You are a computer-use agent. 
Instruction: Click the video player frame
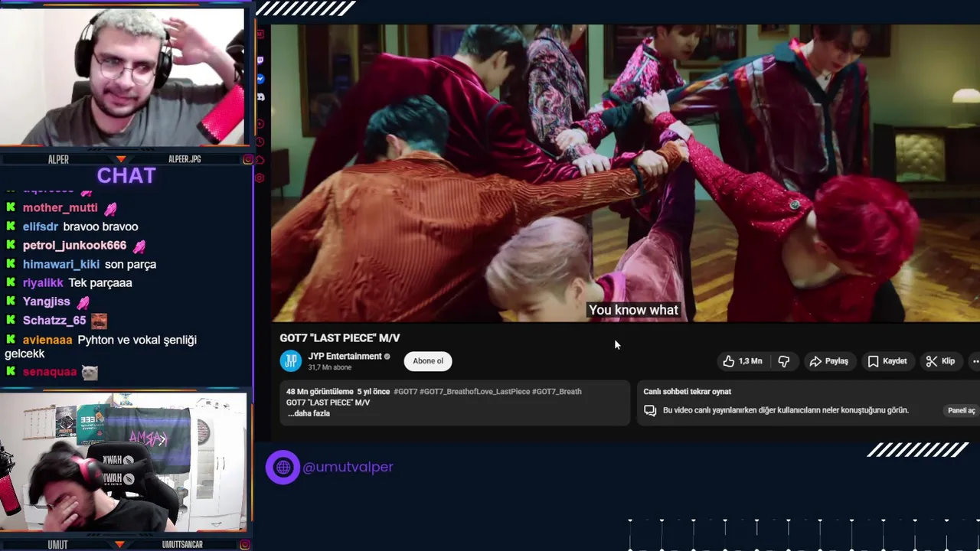[626, 173]
